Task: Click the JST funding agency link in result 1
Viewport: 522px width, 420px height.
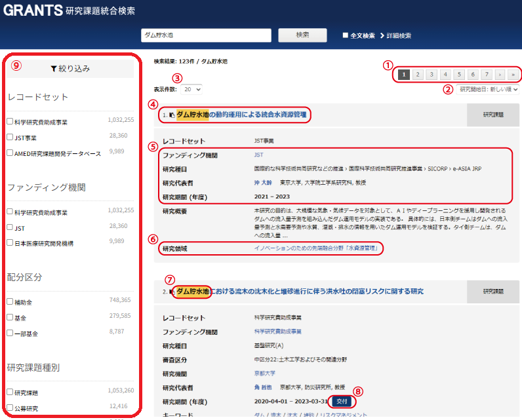Action: 258,155
